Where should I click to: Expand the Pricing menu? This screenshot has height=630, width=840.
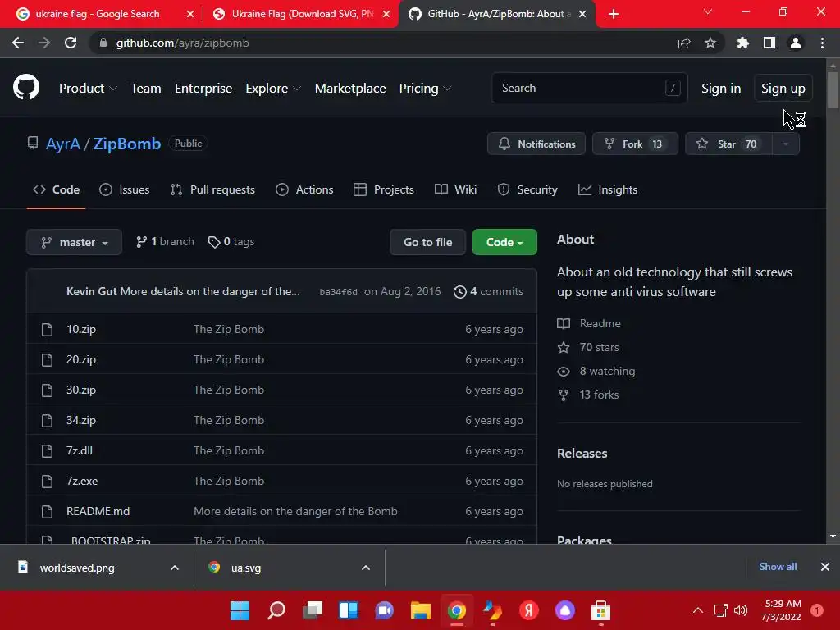coord(426,89)
